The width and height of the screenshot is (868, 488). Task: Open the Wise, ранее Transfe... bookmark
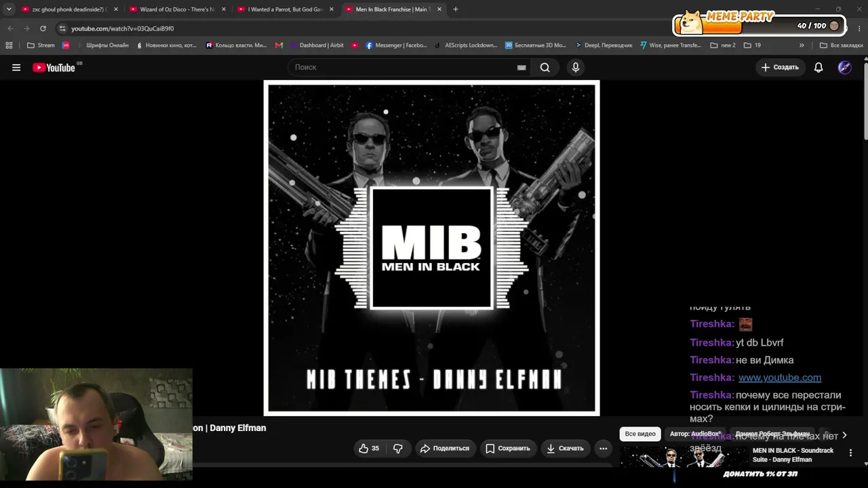(x=670, y=45)
